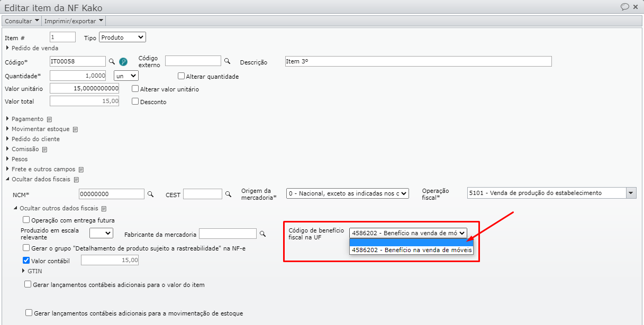Toggle the Desconto checkbox
Screen dimensions: 644x325
135,101
